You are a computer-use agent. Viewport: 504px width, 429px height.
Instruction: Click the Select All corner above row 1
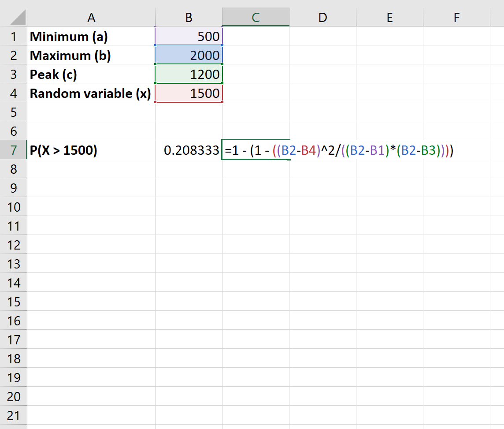click(x=14, y=17)
